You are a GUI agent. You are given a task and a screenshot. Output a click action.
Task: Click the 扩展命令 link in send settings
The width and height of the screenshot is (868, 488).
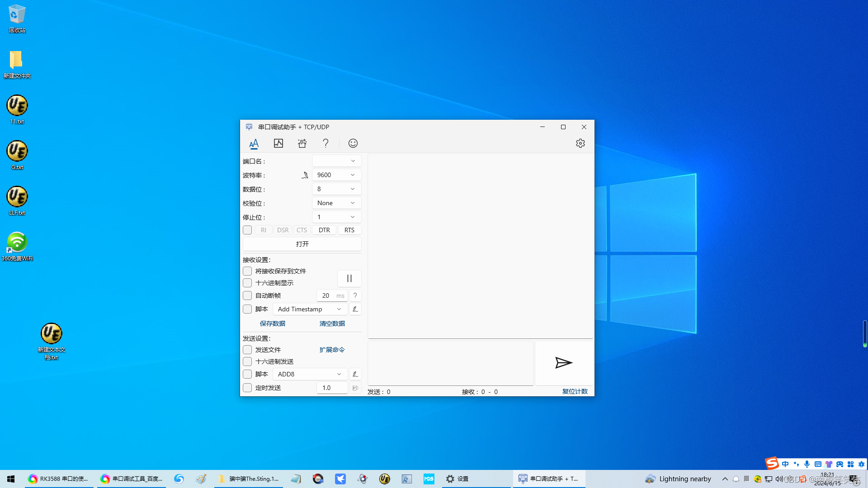click(332, 350)
